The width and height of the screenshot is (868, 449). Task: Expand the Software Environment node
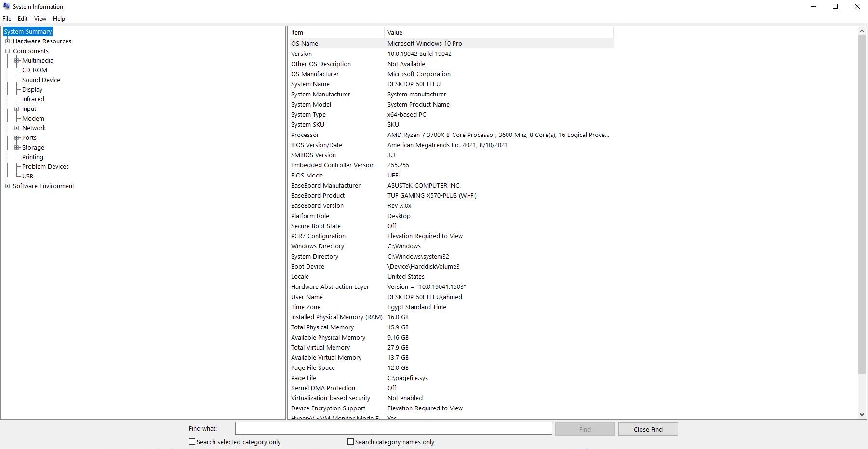pos(8,186)
